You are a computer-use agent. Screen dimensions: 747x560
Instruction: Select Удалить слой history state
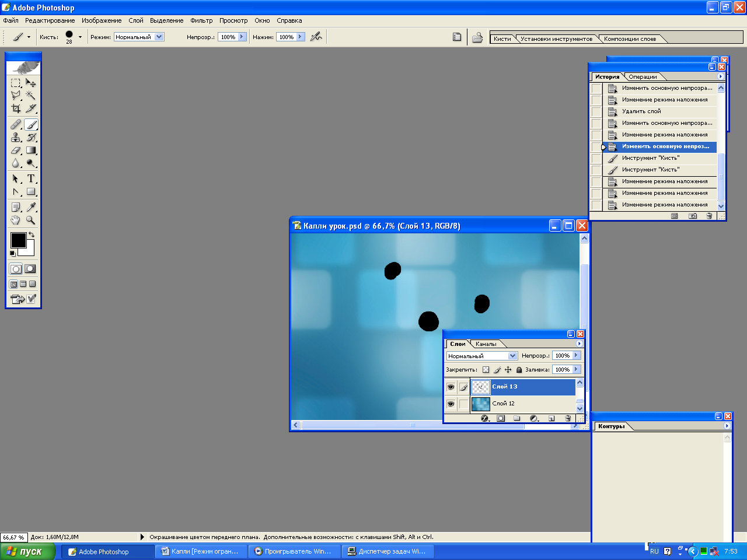point(659,111)
